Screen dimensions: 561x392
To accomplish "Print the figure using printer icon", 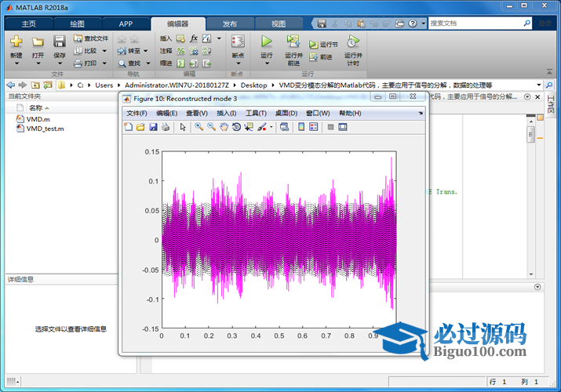I will (x=166, y=127).
